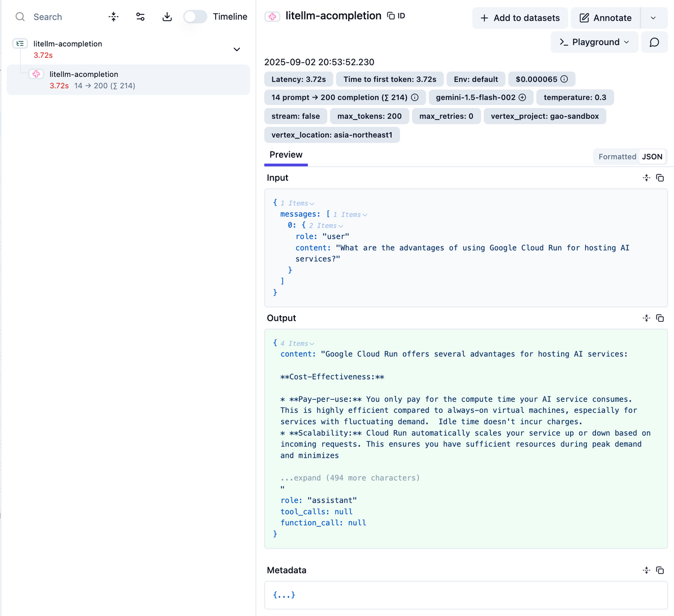Switch view to Formatted mode
674x616 pixels.
[617, 157]
